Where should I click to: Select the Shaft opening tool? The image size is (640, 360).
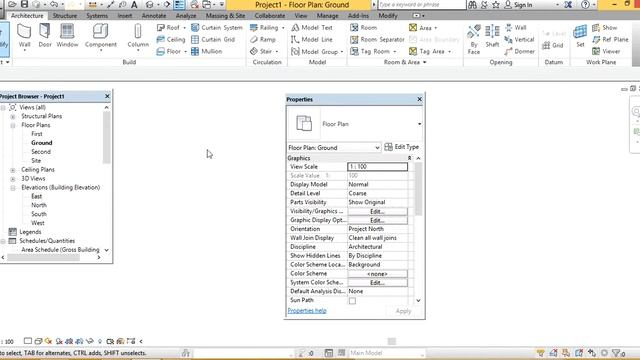point(492,36)
